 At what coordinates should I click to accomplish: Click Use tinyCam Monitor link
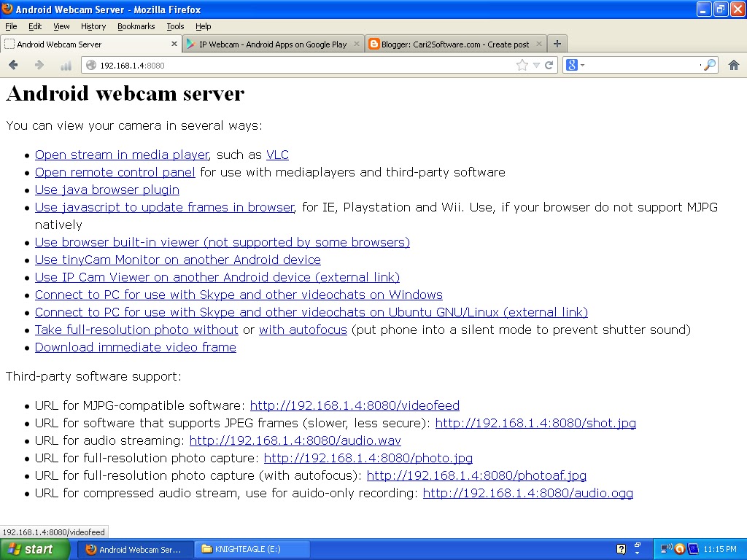[x=178, y=260]
